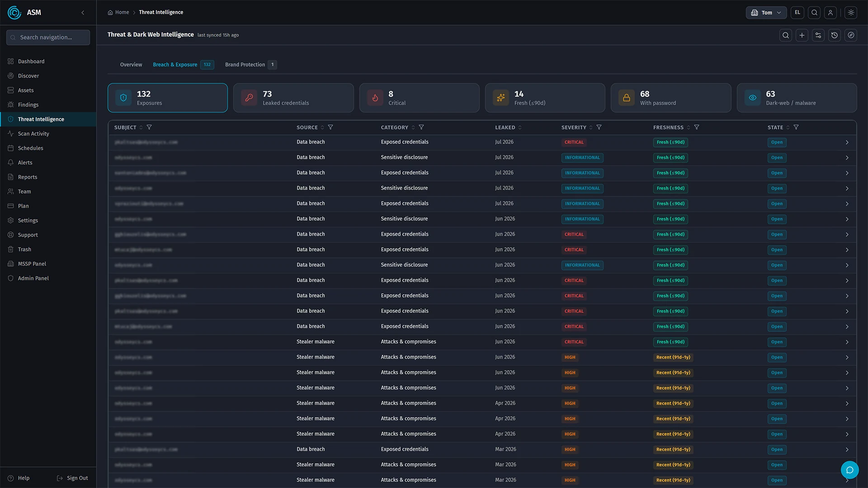
Task: Filter by 8 Critical card
Action: pyautogui.click(x=419, y=98)
